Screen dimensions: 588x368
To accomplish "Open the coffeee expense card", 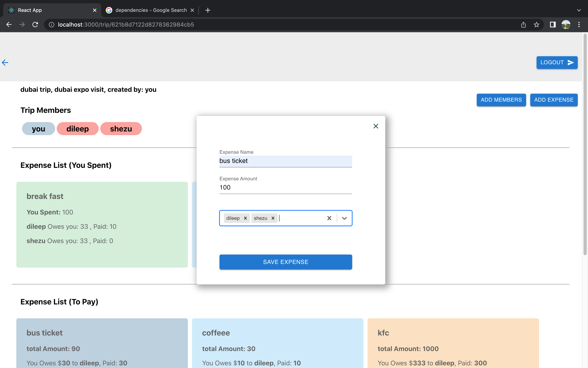I will [x=277, y=343].
